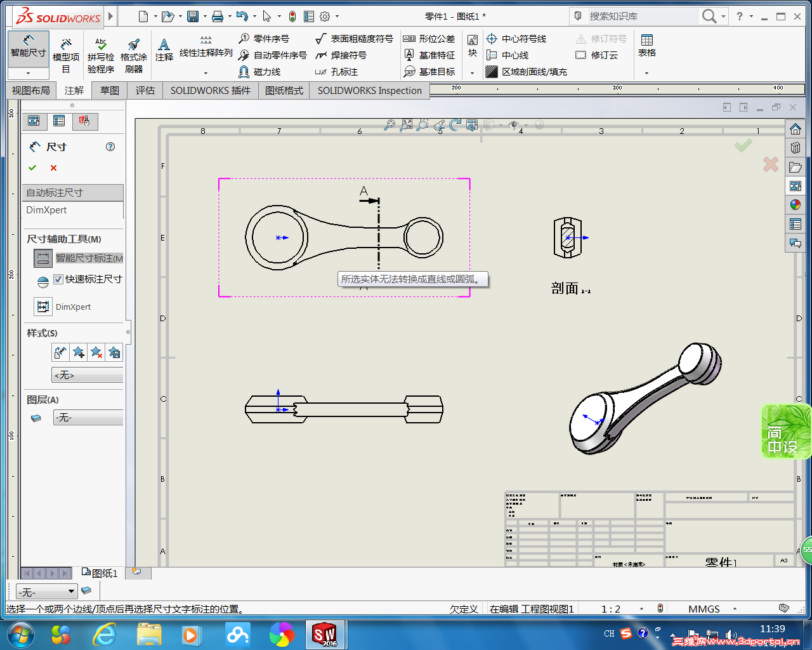812x650 pixels.
Task: Run the 拼写检验程序 spell checker
Action: (101, 55)
